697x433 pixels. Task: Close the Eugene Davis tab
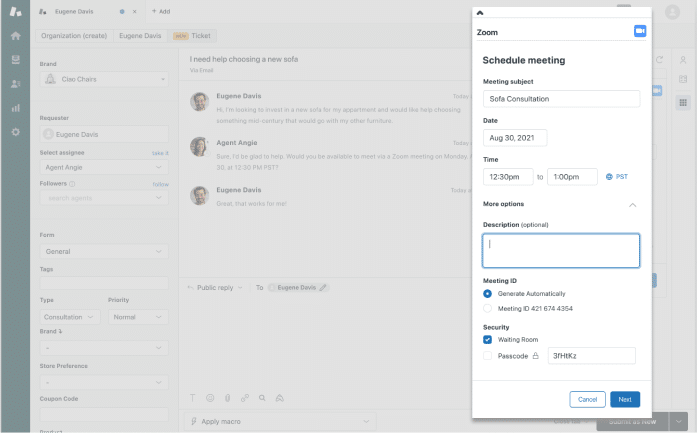[x=134, y=12]
